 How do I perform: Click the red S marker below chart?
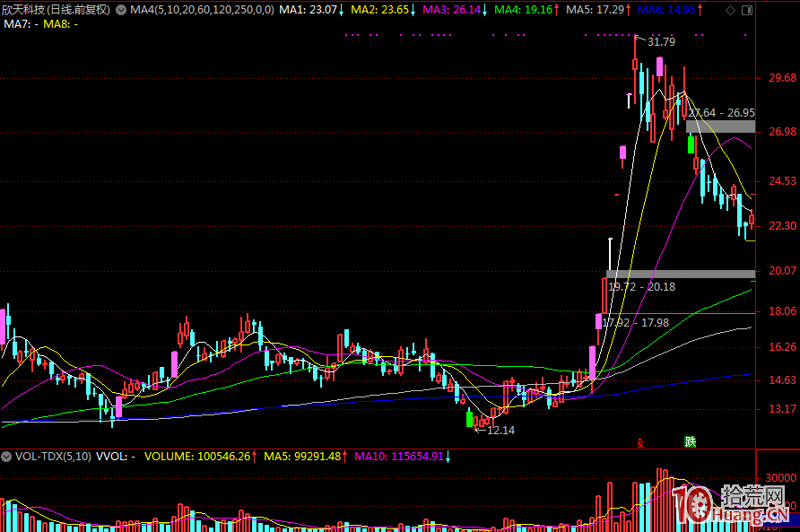(640, 441)
